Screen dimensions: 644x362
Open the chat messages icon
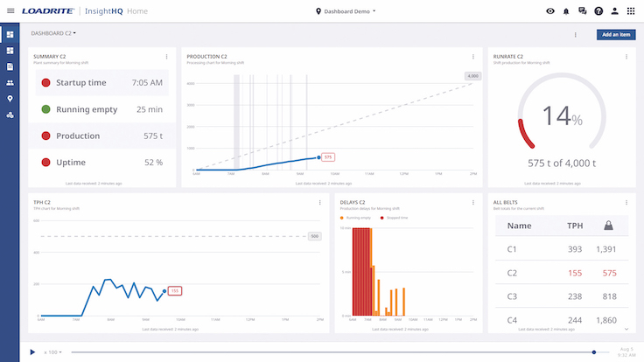pyautogui.click(x=583, y=11)
